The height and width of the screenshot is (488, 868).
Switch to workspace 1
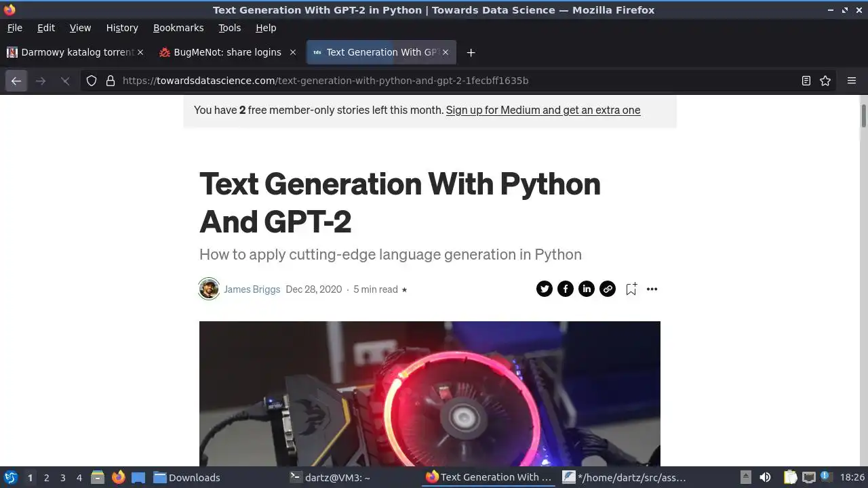pos(30,478)
